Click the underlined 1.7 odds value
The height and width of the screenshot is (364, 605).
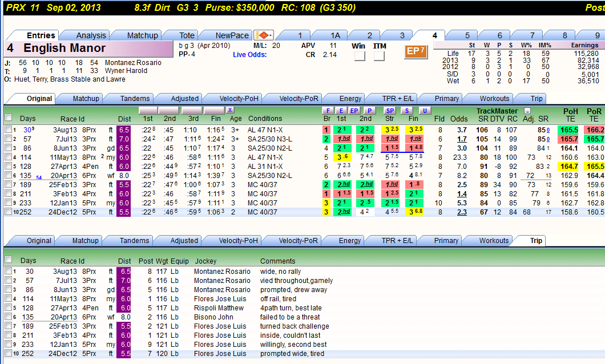462,139
